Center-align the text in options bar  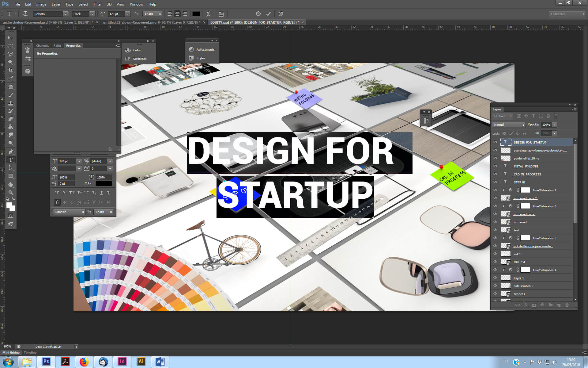pos(177,14)
